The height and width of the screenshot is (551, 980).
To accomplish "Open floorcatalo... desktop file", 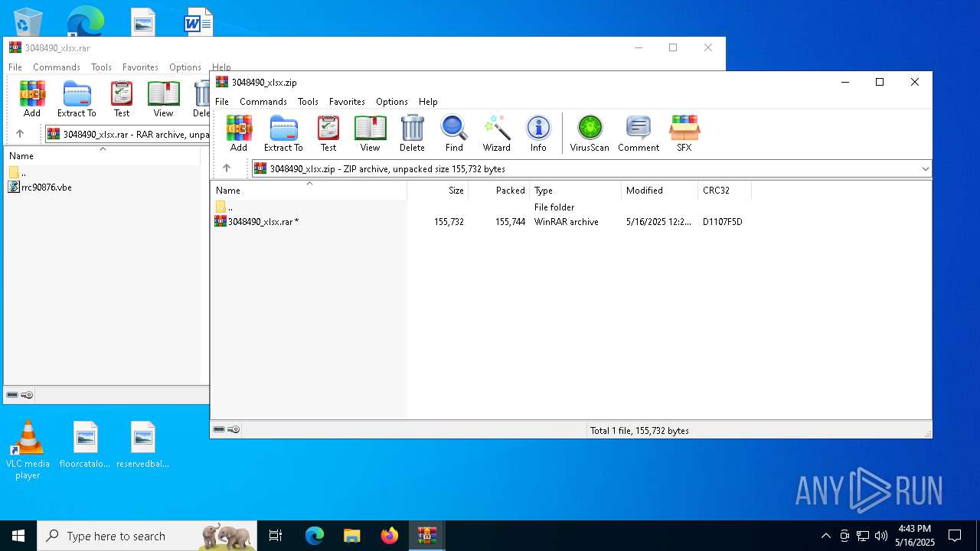I will (x=85, y=445).
